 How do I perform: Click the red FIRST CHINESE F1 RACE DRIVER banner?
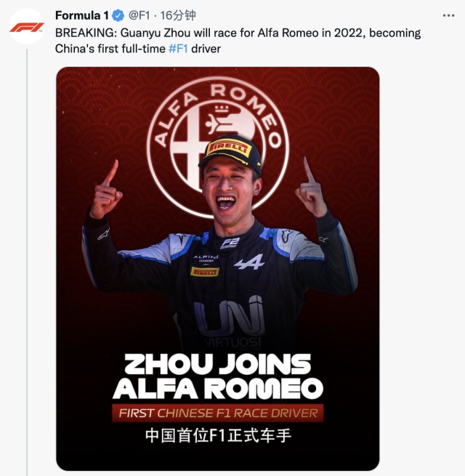click(218, 414)
